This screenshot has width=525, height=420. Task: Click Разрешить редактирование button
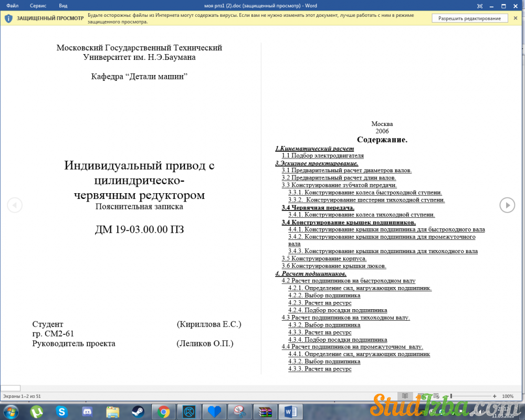point(469,18)
